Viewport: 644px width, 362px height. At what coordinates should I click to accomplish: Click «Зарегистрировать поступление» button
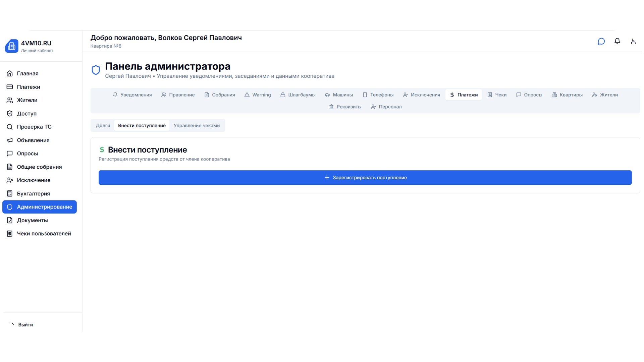365,178
